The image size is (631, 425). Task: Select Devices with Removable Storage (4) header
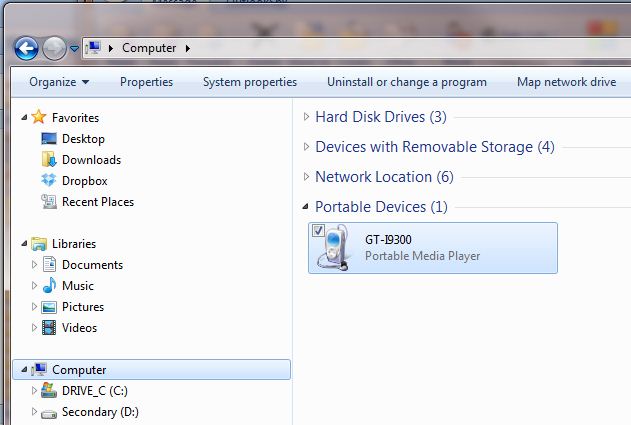(x=435, y=146)
